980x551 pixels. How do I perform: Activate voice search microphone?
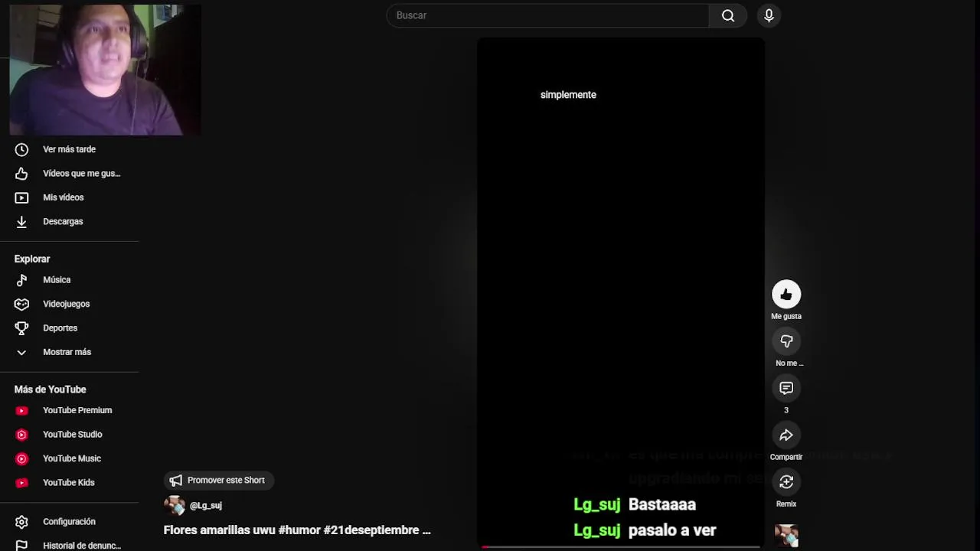pos(769,15)
